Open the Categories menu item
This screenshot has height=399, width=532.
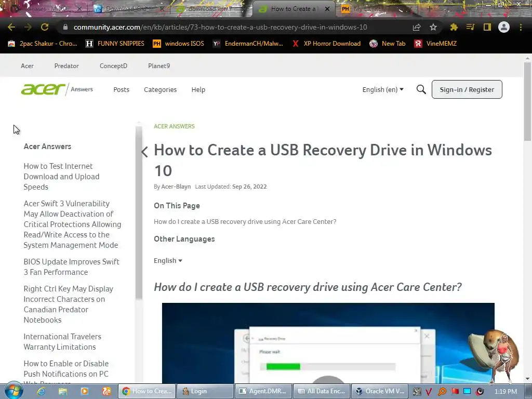(160, 89)
